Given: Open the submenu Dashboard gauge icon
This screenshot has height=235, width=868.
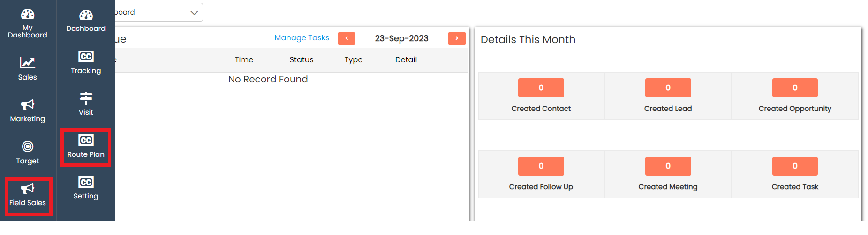Looking at the screenshot, I should pos(86,15).
